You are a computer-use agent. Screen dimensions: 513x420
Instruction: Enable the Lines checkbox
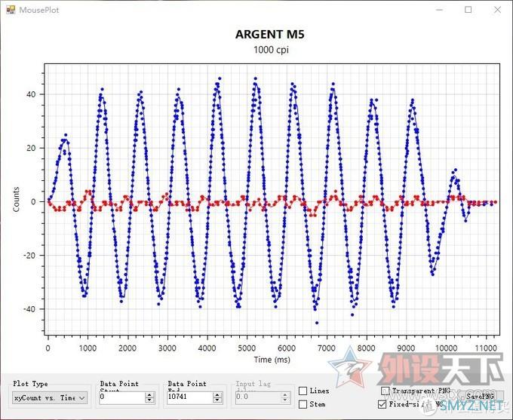[303, 391]
